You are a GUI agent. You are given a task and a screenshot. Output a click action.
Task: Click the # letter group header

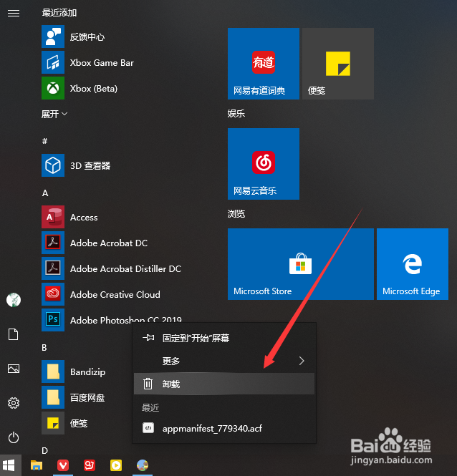(x=44, y=141)
